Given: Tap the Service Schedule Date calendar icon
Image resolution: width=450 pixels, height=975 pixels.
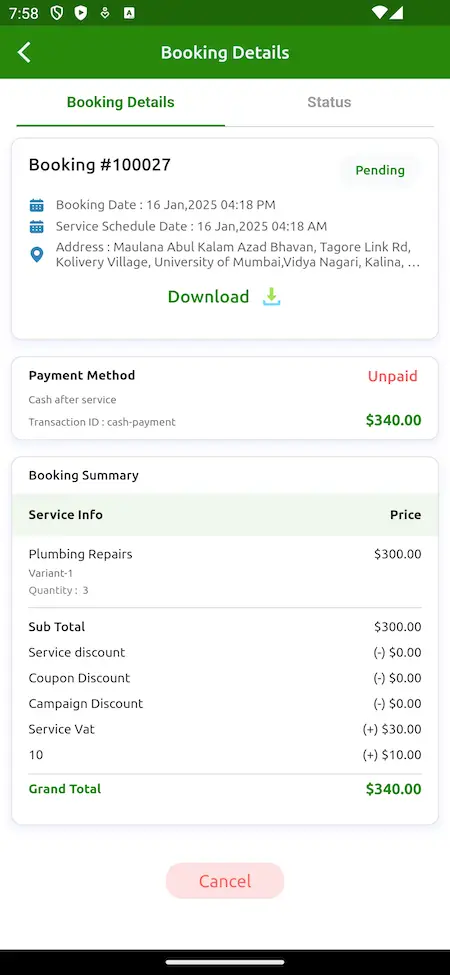Looking at the screenshot, I should click(37, 226).
